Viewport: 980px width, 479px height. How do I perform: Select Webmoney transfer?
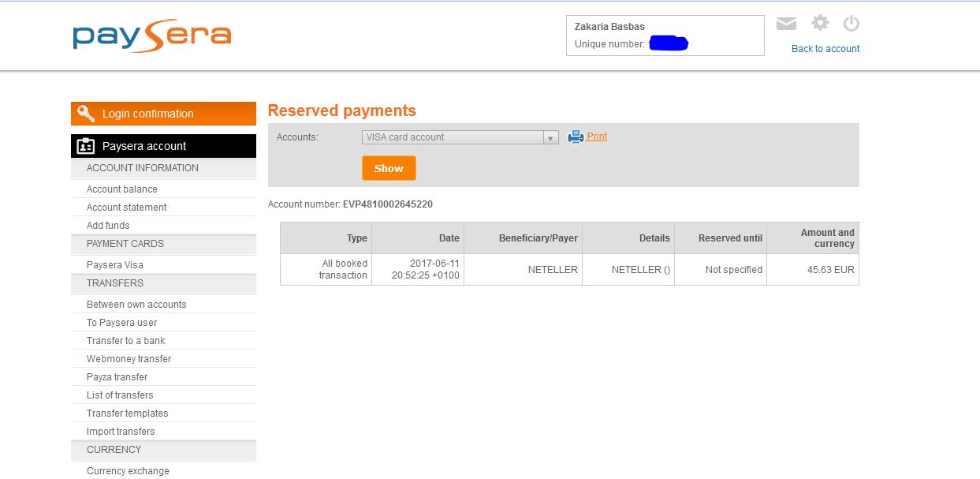pos(129,359)
